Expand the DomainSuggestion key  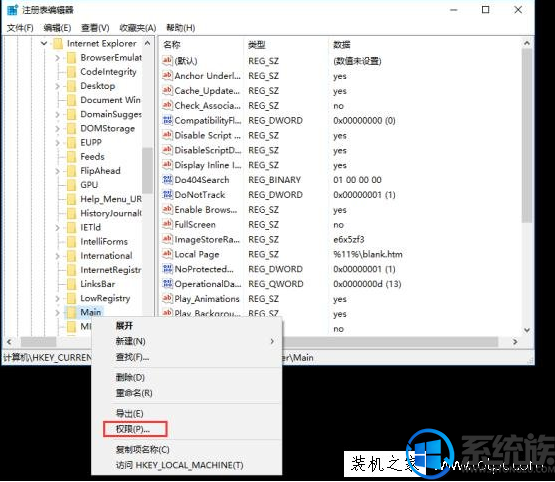coord(58,114)
